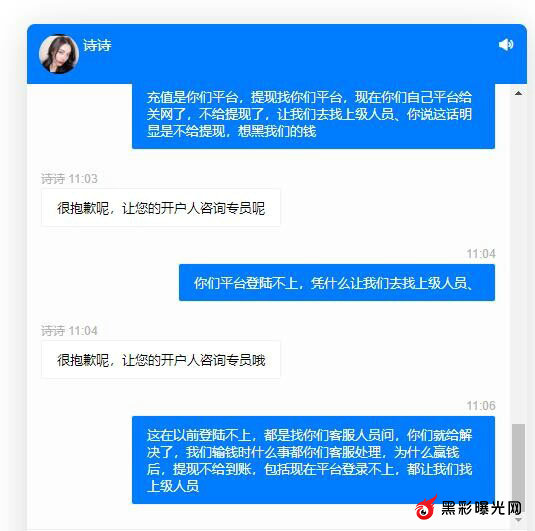This screenshot has height=531, width=535.
Task: Click the red flame watermark logo
Action: 426,507
